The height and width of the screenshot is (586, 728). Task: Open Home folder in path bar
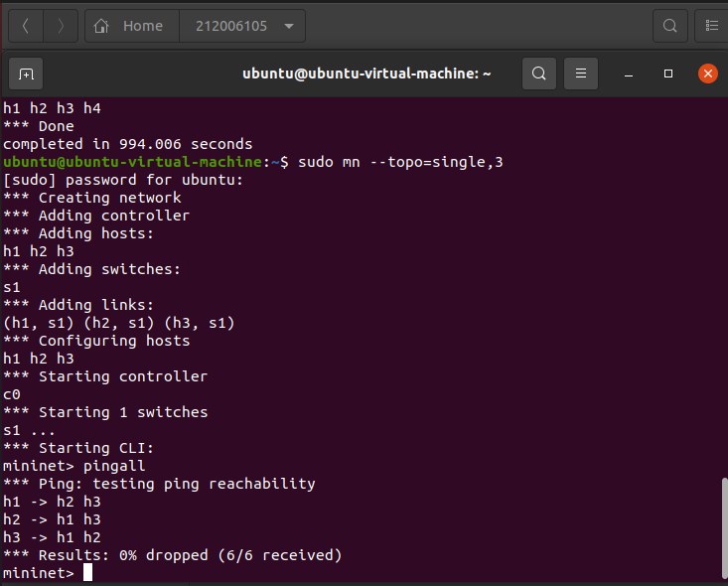(132, 26)
